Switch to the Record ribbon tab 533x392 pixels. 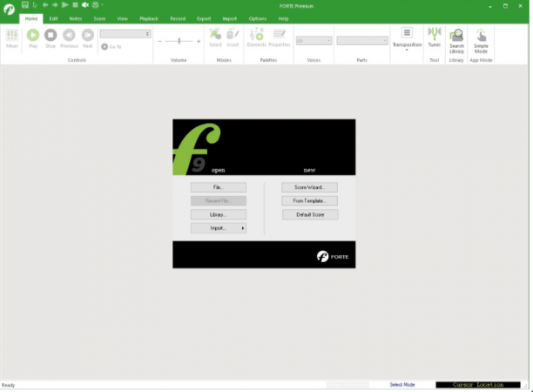[x=178, y=18]
